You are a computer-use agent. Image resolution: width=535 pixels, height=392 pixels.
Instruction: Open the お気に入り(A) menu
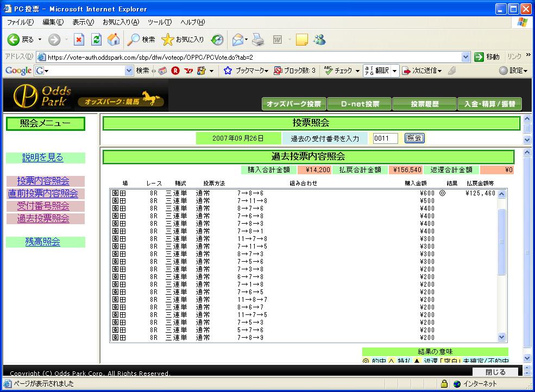(x=121, y=22)
